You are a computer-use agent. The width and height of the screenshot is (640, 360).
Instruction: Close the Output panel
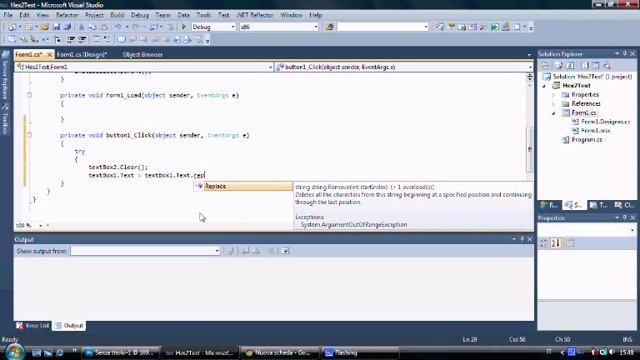tap(529, 239)
